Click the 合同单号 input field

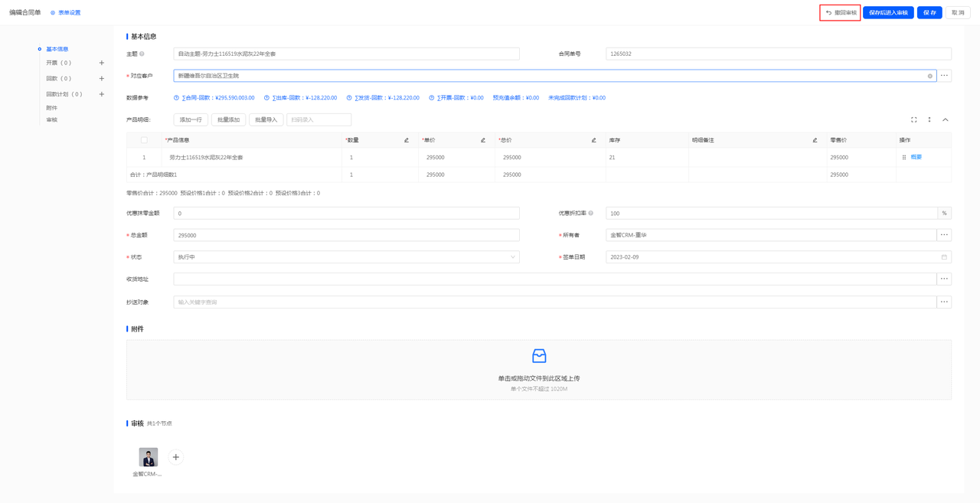pos(779,54)
